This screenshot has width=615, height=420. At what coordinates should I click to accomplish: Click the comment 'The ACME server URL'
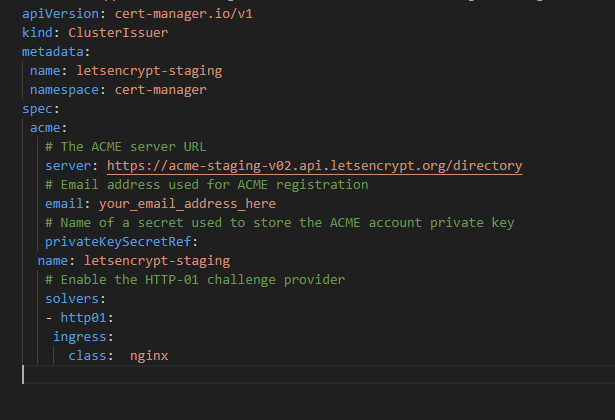126,147
